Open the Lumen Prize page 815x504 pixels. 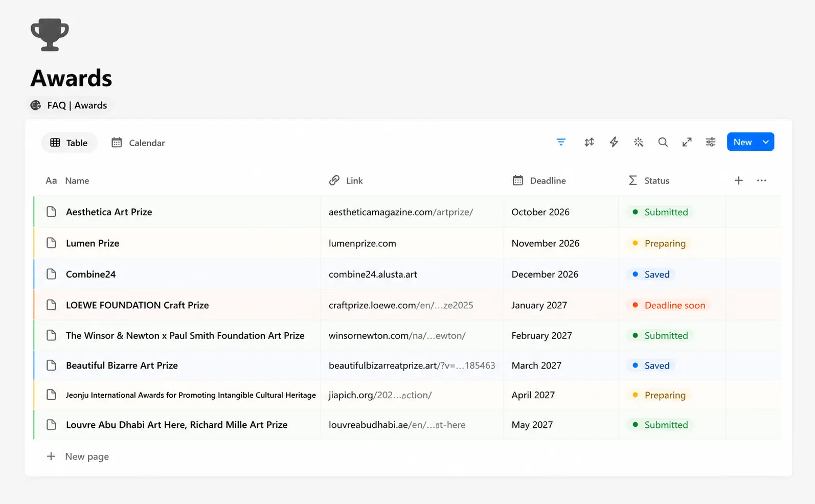(93, 243)
